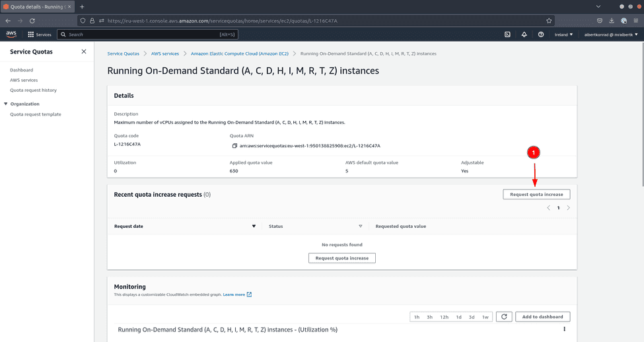The height and width of the screenshot is (342, 644).
Task: Click Add to dashboard button
Action: coord(542,317)
